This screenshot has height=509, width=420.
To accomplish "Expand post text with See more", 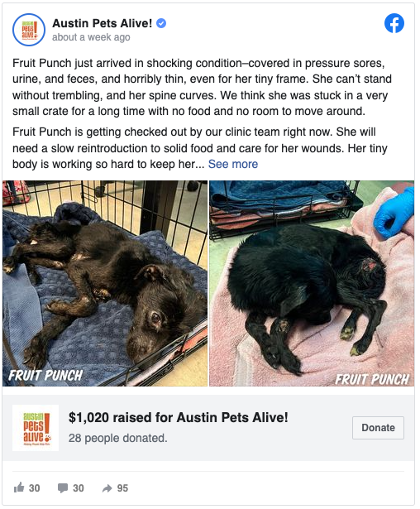I will point(233,164).
